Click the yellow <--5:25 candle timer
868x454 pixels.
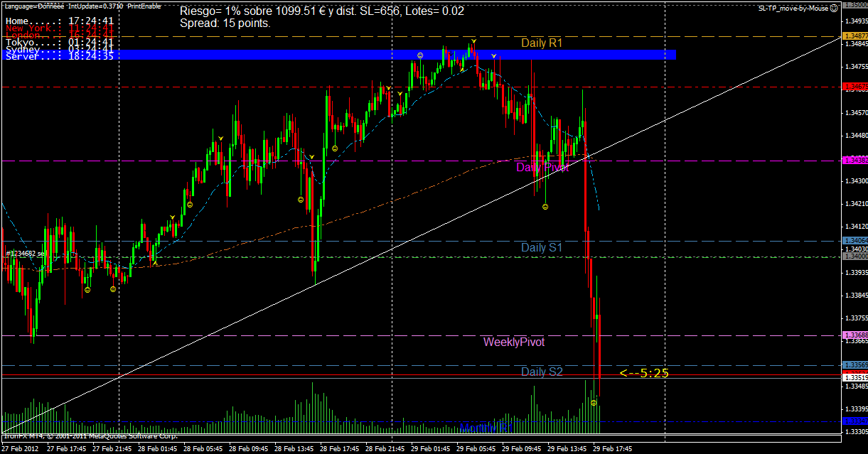[x=644, y=372]
